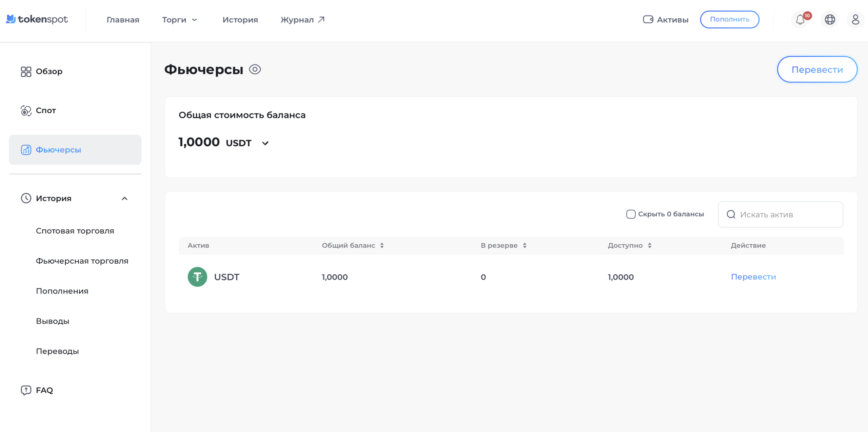Sort the table by Общий баланс
This screenshot has width=868, height=432.
tap(382, 245)
